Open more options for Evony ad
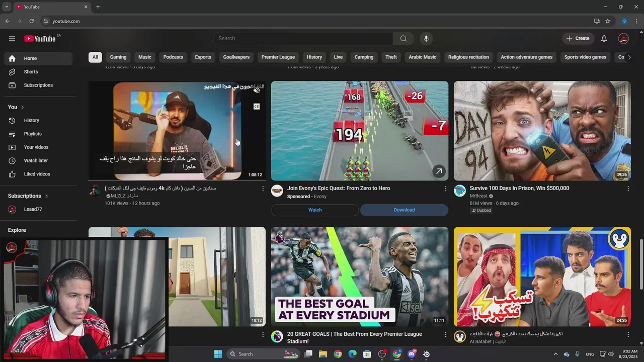 (445, 189)
